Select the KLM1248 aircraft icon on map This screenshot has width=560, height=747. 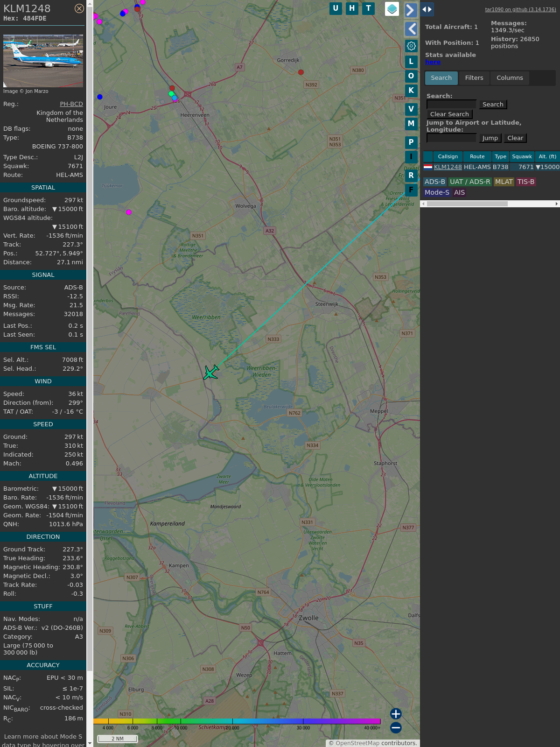tap(211, 373)
